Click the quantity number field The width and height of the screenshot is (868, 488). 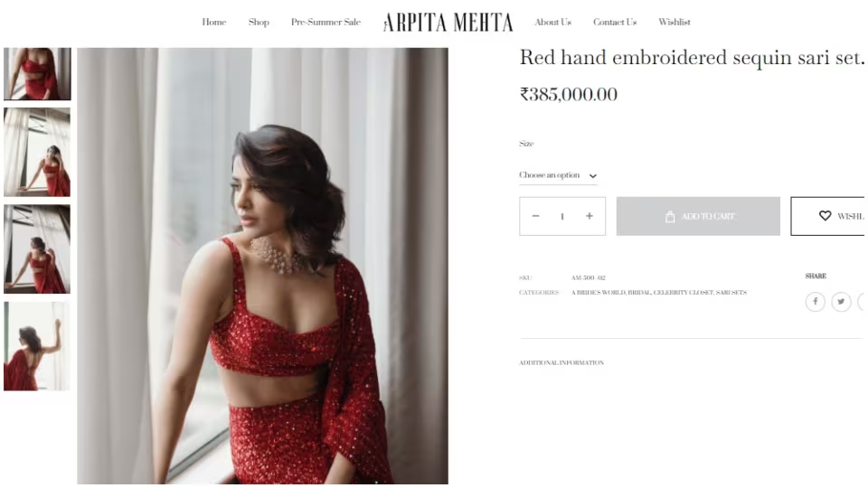point(561,216)
